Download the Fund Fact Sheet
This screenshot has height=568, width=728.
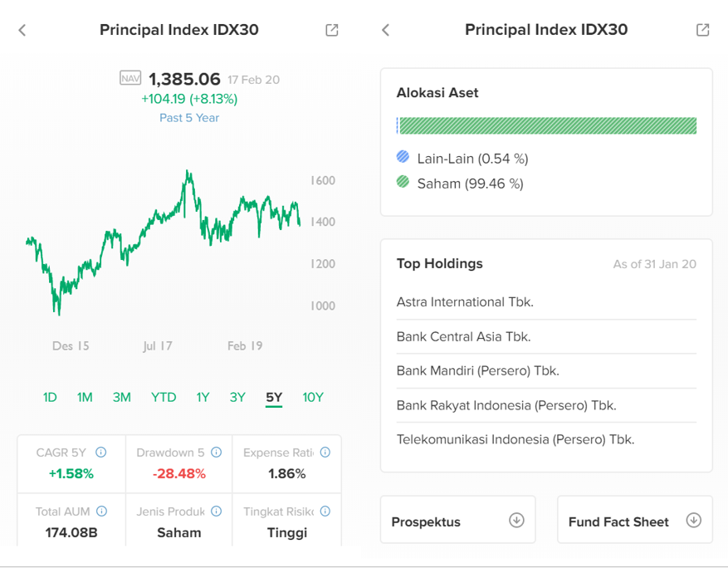point(694,521)
